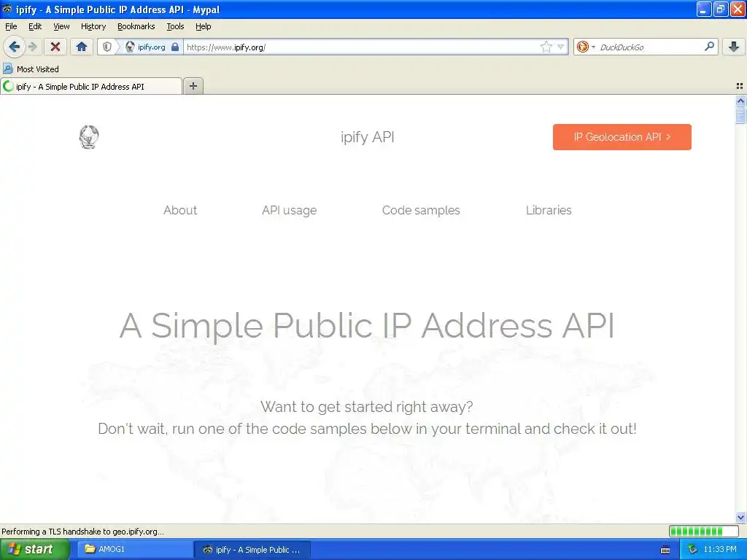Viewport: 747px width, 560px height.
Task: Click the green page loading progress bar
Action: point(703,531)
